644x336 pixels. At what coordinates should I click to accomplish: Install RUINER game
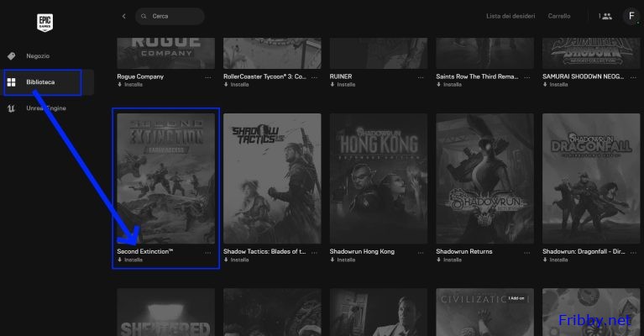pos(345,85)
